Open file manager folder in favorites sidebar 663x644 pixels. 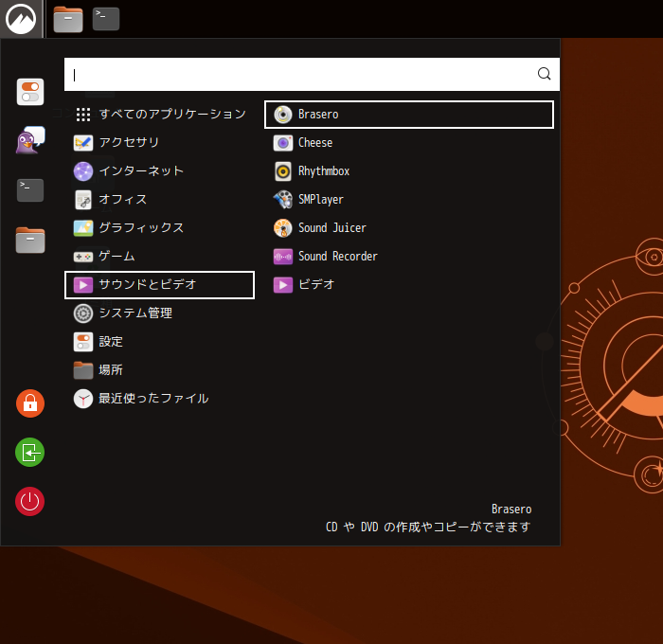(30, 240)
